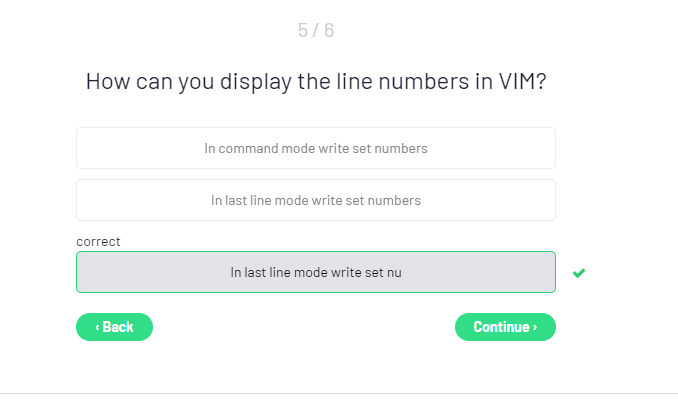Click the right chevron on Continue button
Screen dimensions: 678x405
[x=535, y=327]
